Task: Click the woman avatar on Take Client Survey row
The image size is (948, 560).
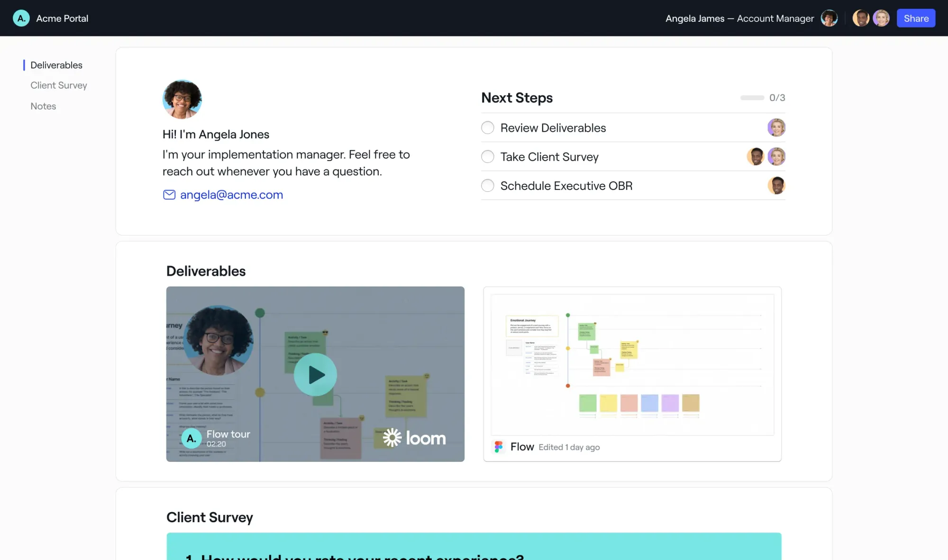Action: pos(776,156)
